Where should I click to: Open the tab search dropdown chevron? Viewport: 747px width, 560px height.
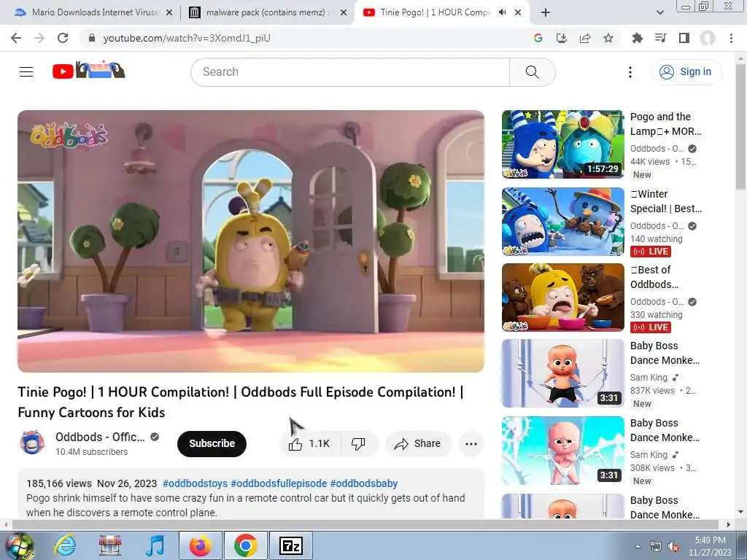click(x=659, y=12)
